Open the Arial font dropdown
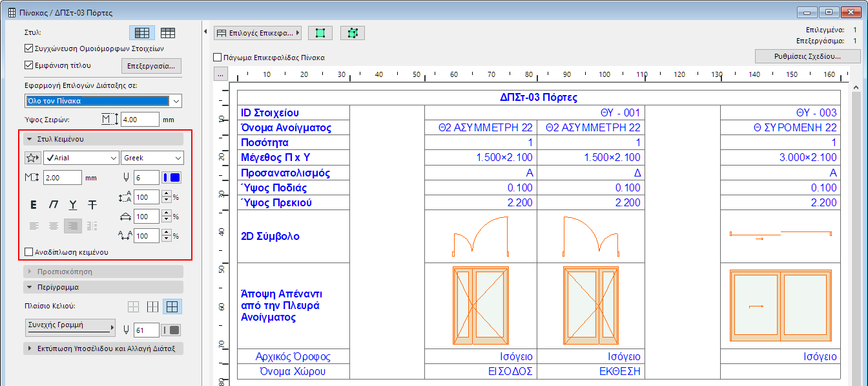Screen dimensions: 868x386 tap(81, 158)
